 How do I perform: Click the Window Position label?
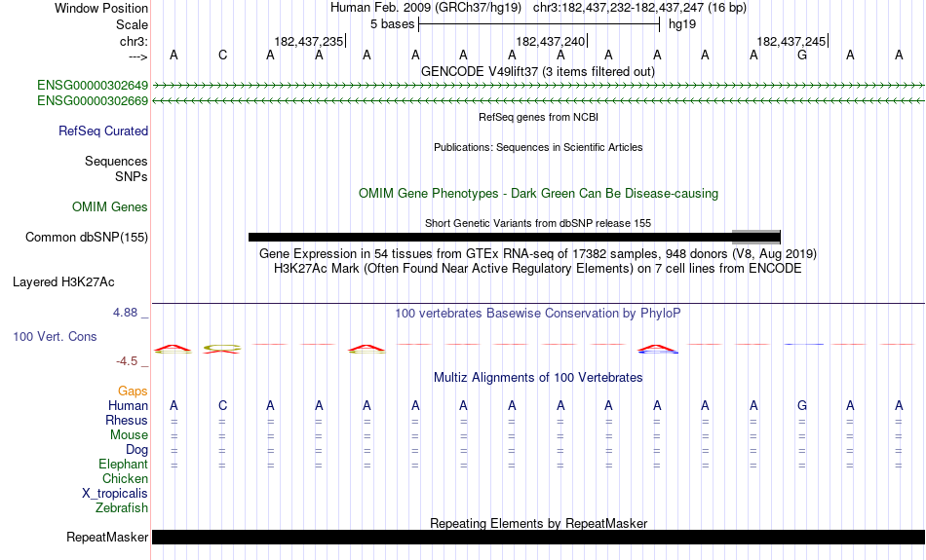pyautogui.click(x=101, y=8)
